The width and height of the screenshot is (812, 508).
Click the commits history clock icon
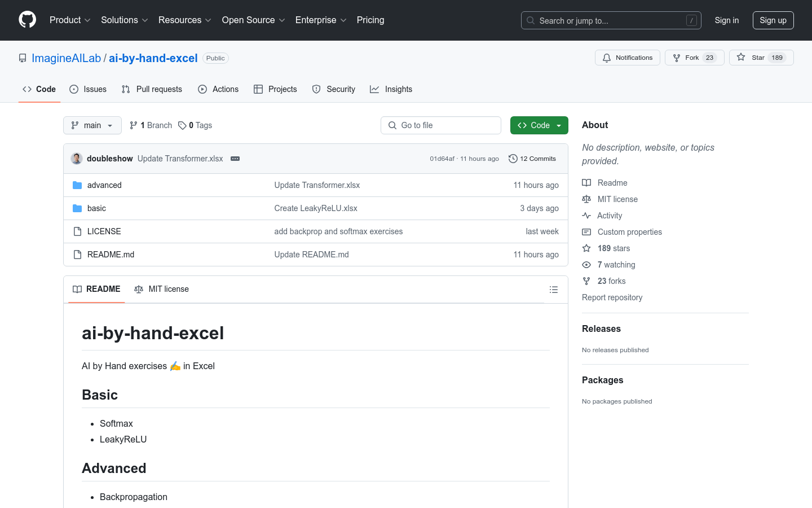(513, 159)
